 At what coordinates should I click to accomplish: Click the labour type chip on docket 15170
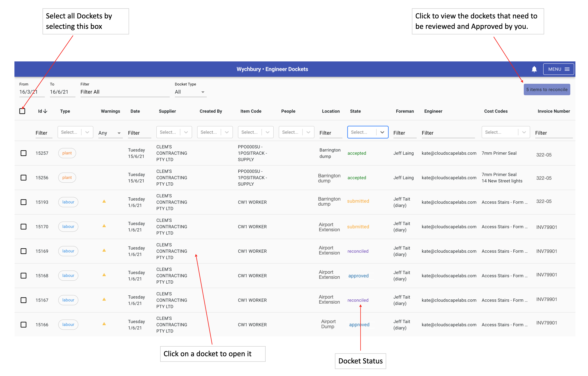pos(68,226)
